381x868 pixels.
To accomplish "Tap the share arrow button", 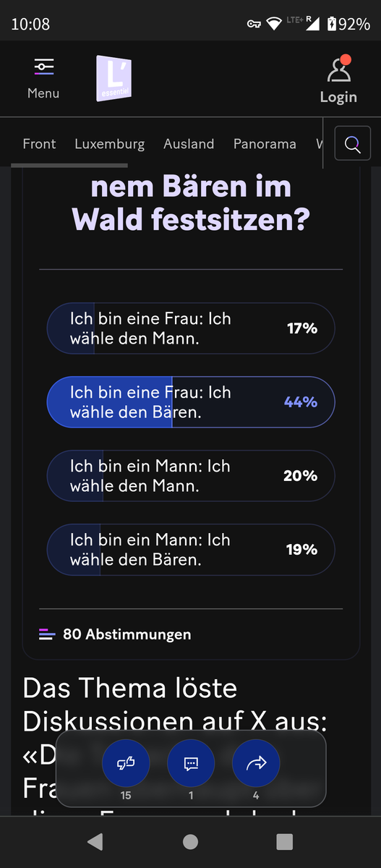I will [256, 763].
